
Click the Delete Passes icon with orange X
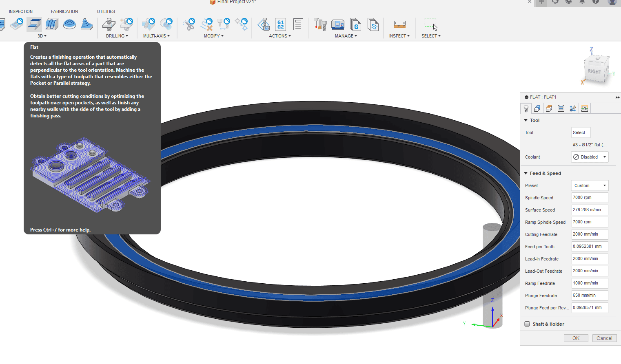(x=206, y=24)
